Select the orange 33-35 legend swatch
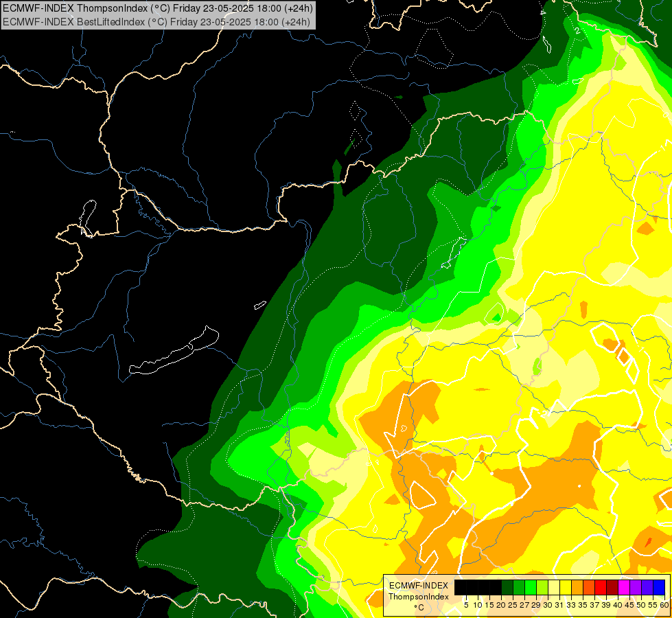672x618 pixels. (x=577, y=587)
